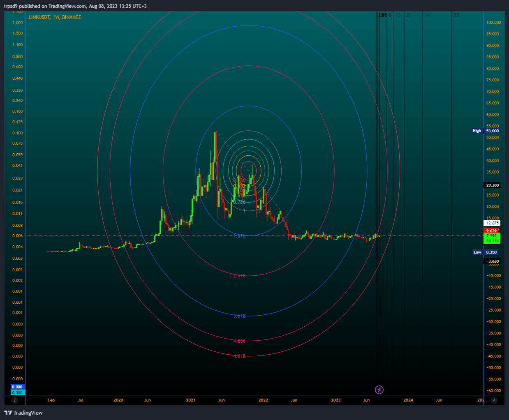Click the purple lightning bolt icon
509x420 pixels.
379,390
